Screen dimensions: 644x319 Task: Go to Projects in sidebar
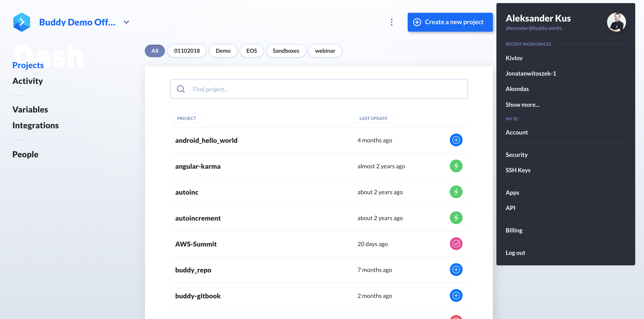coord(28,65)
